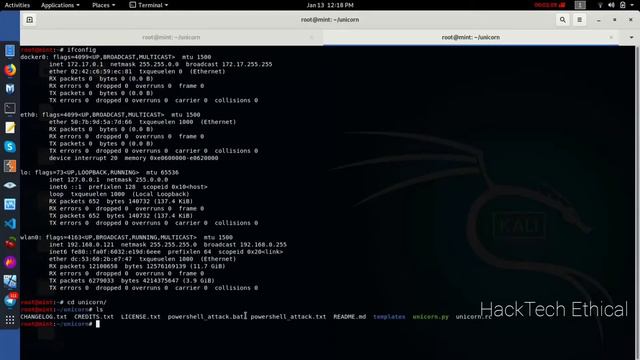Screen dimensions: 640x360
Task: Click the 'templates' directory name
Action: pyautogui.click(x=389, y=317)
